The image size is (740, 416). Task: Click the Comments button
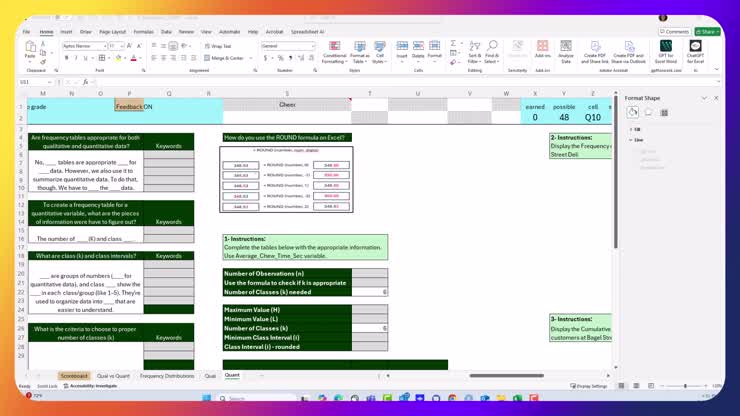(675, 32)
